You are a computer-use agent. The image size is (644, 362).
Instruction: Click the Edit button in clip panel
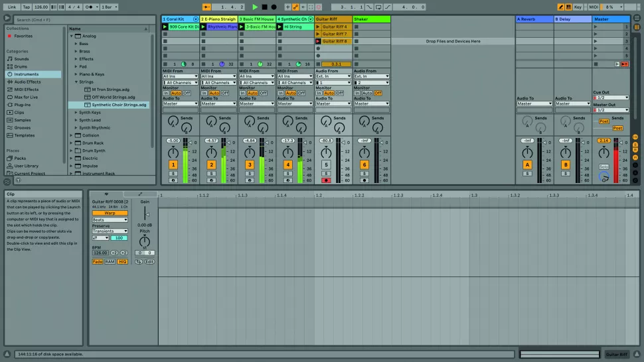(x=149, y=262)
